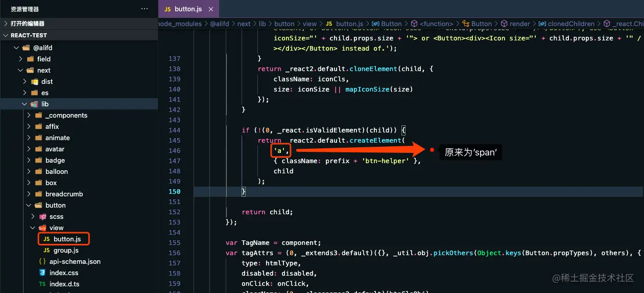
Task: Click the CSS icon of index.css
Action: 42,273
